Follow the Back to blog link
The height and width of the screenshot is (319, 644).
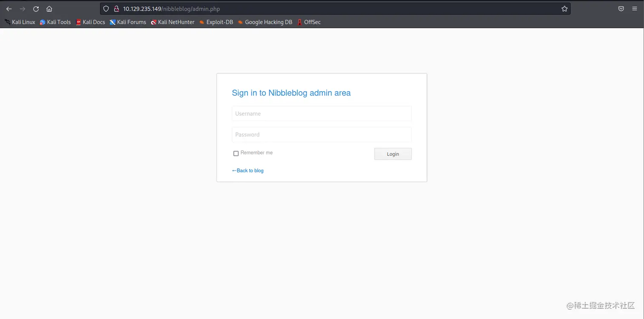248,171
